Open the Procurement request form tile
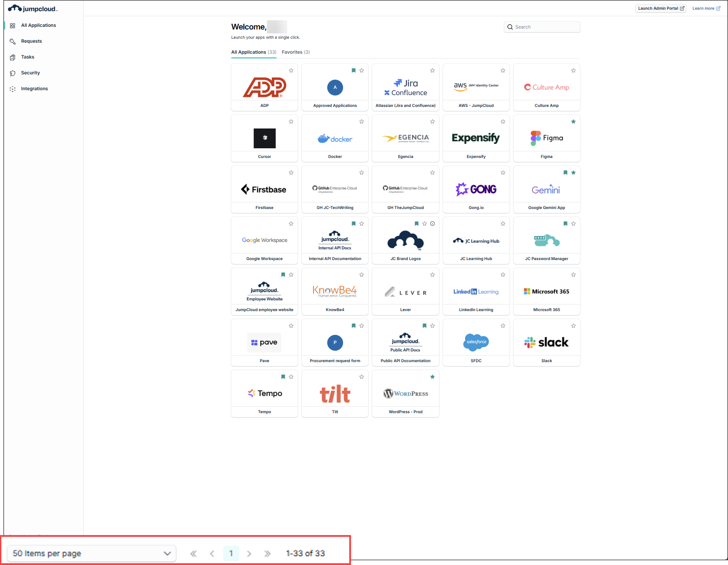Screen dimensions: 728x565 tap(335, 342)
